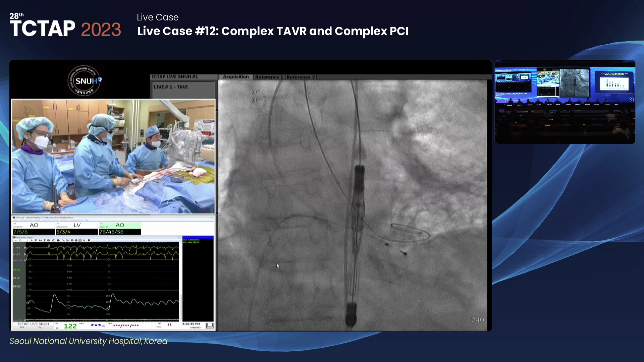644x362 pixels.
Task: Open the sweep speed dropdown in Real-Time toolbar
Action: click(x=23, y=240)
